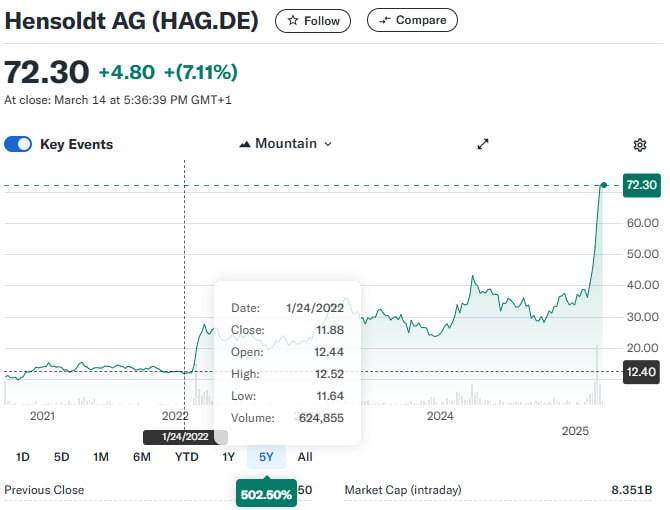Click the +(7.11%) percent change text
Viewport: 670px width, 510px height.
(201, 72)
